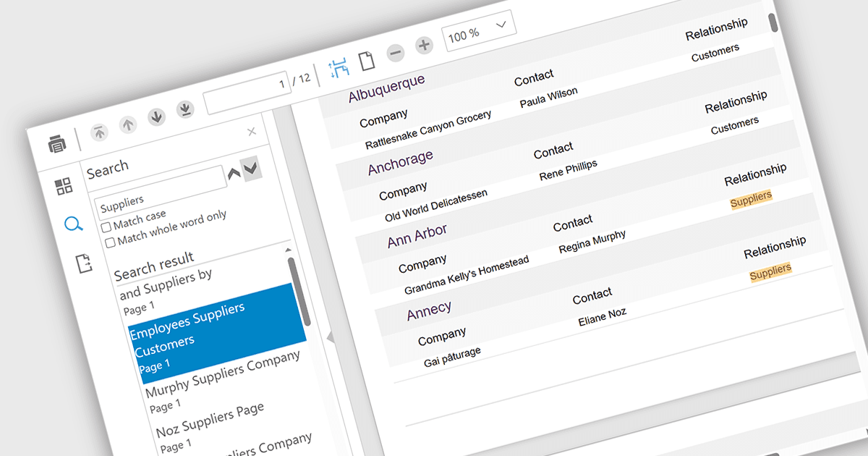Jump to next search match arrow

(x=251, y=169)
